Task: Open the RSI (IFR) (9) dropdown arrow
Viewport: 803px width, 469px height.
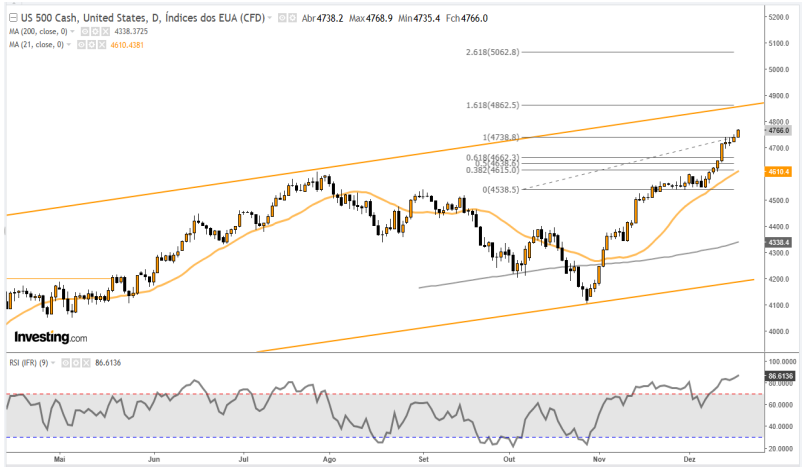Action: coord(53,363)
